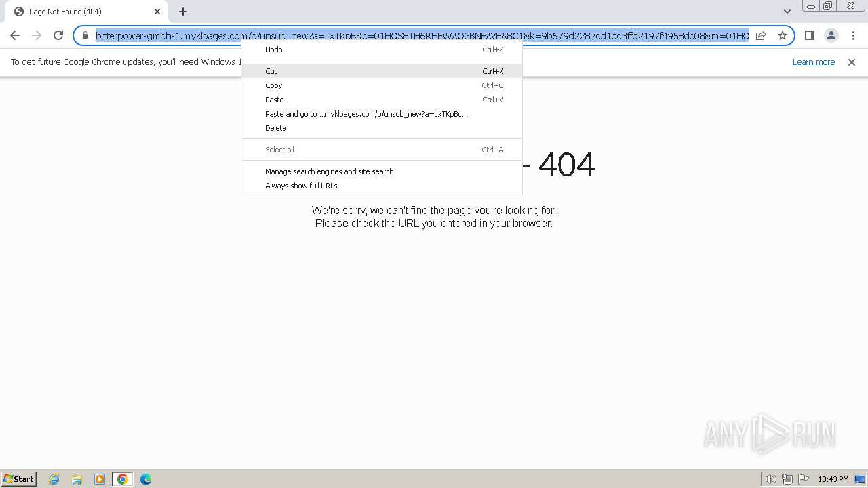Close the Page Not Found (404) tab

pos(157,12)
